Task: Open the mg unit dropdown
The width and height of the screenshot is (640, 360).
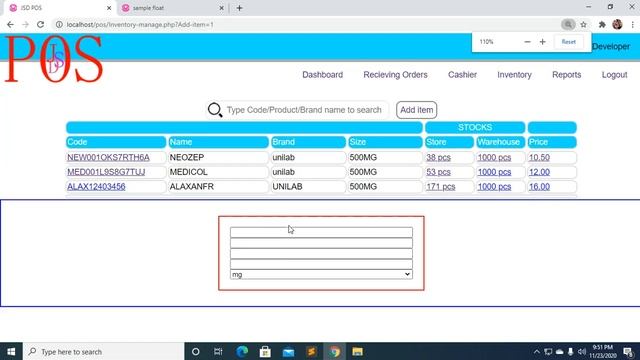Action: (321, 274)
